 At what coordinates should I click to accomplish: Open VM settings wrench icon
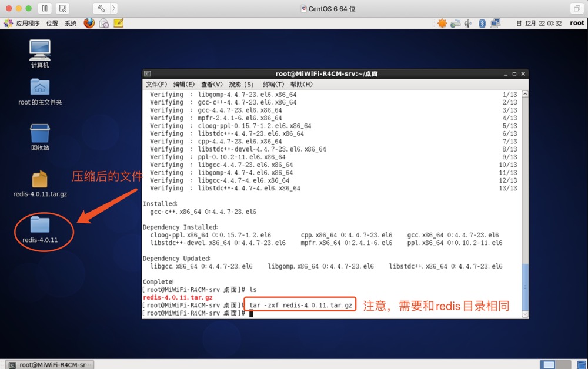(101, 8)
